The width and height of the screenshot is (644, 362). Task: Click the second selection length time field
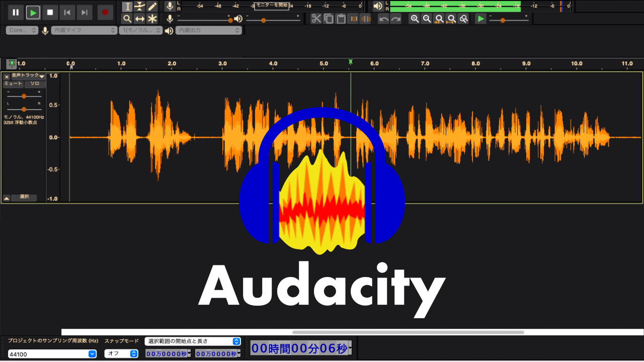(216, 354)
